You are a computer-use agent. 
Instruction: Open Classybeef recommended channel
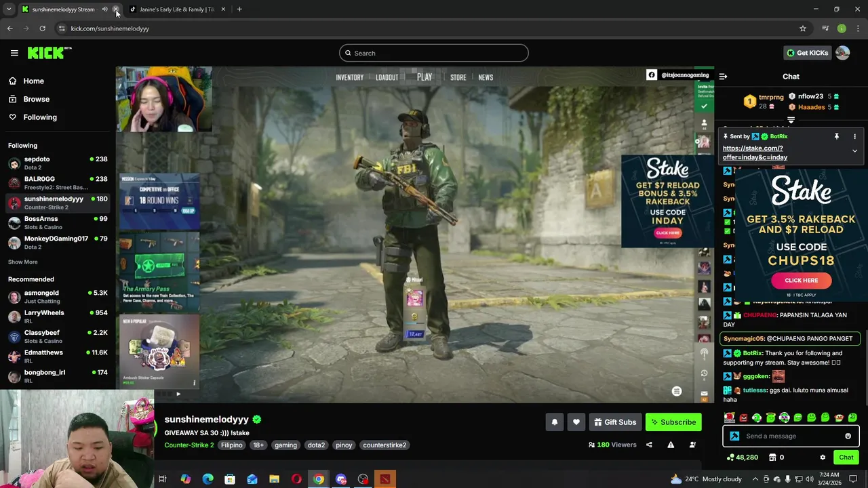(x=58, y=337)
